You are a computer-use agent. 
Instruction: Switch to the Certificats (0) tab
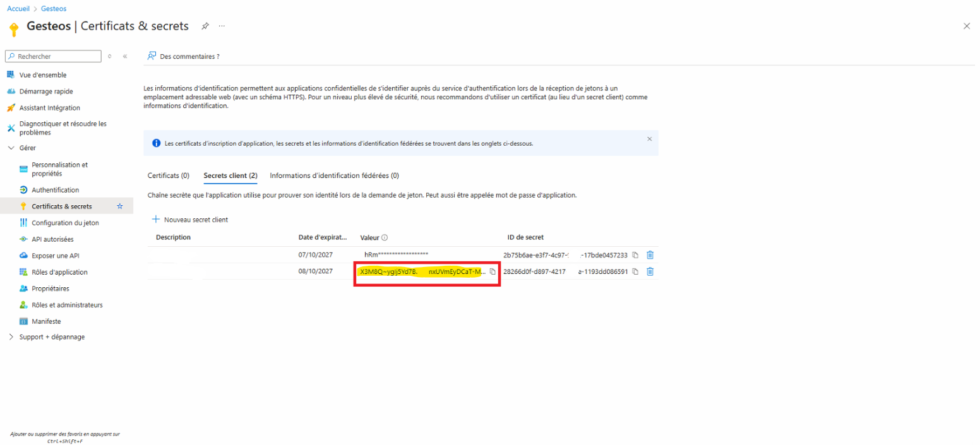click(168, 175)
